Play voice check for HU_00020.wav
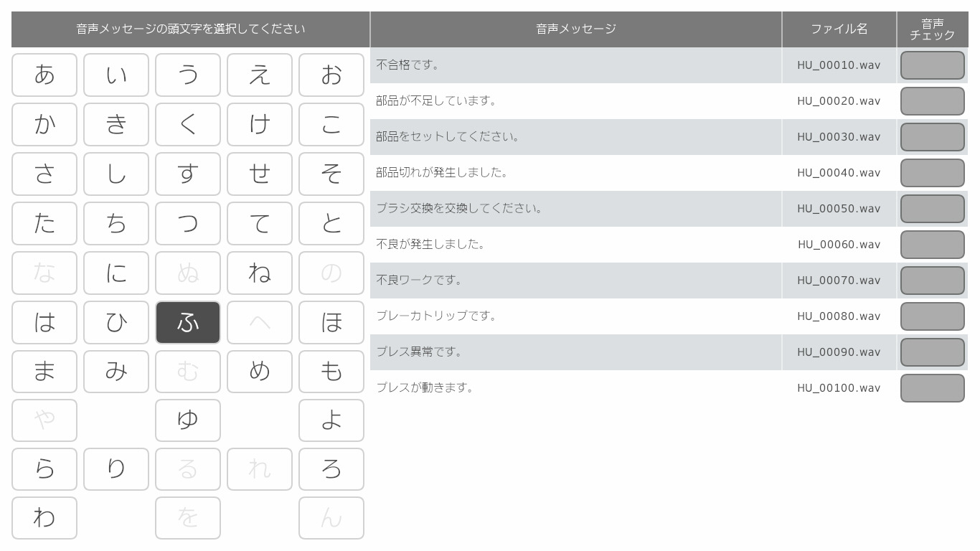 tap(933, 101)
